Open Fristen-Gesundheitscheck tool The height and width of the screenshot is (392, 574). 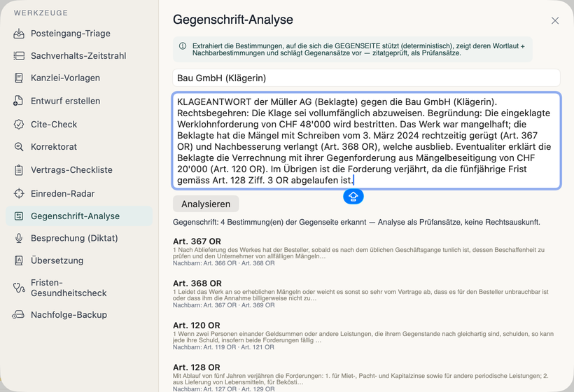point(79,288)
